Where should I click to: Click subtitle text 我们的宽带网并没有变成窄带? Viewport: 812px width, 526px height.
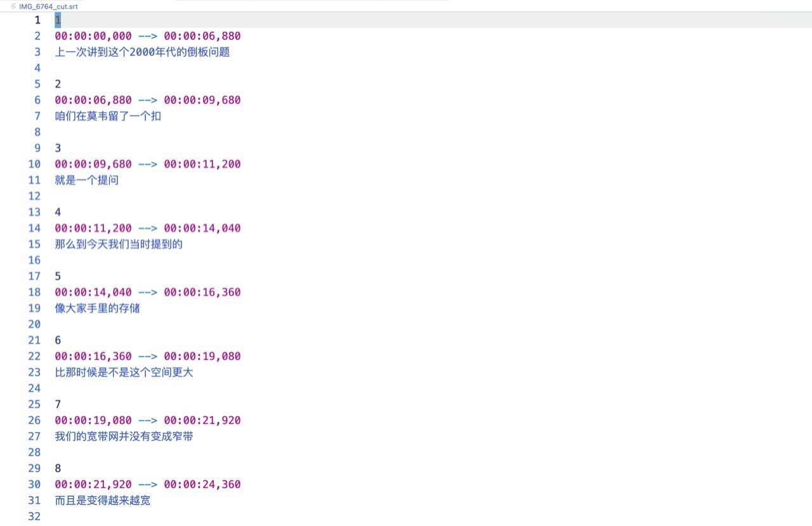coord(124,437)
